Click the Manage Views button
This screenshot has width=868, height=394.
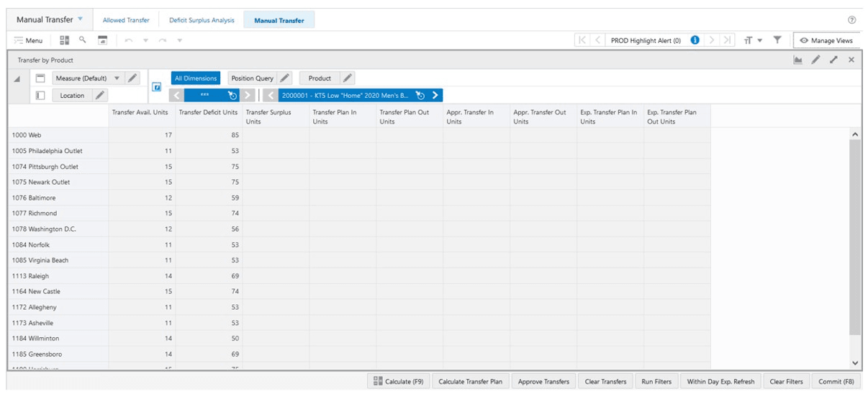tap(826, 40)
